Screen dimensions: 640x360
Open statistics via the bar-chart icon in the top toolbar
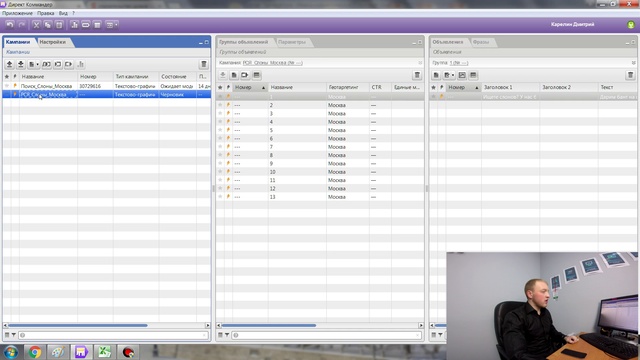tap(74, 25)
